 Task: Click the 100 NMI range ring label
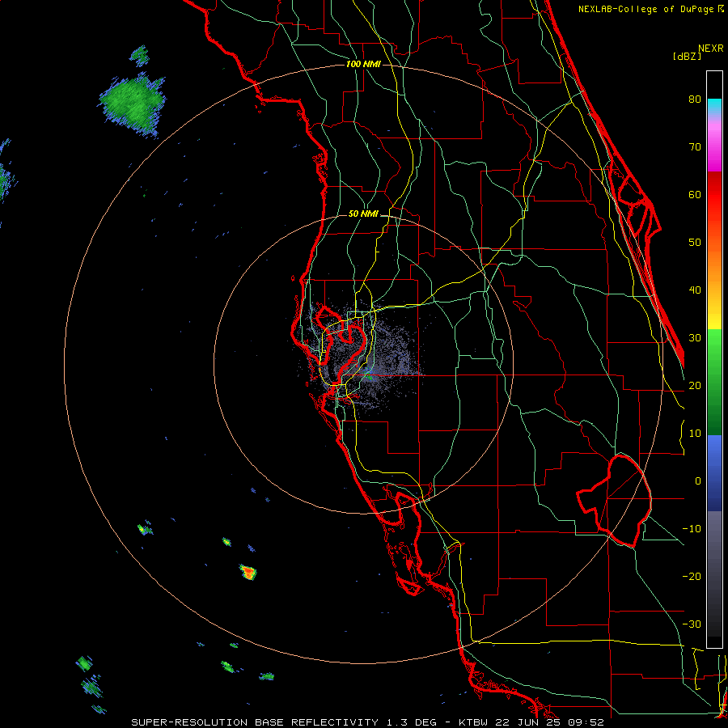(363, 64)
